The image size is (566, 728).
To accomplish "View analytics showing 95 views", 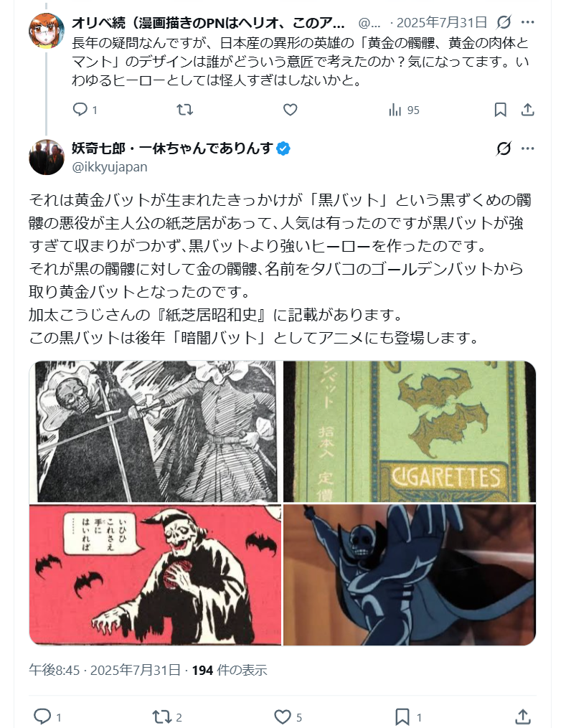I will [x=404, y=110].
